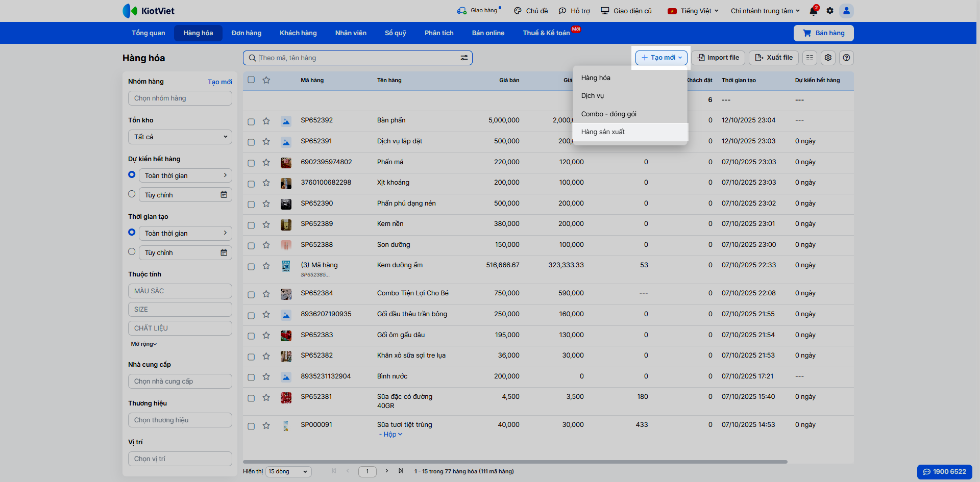This screenshot has width=980, height=482.
Task: Select Tùy chỉnh radio under Thời gian tạo
Action: pyautogui.click(x=132, y=251)
